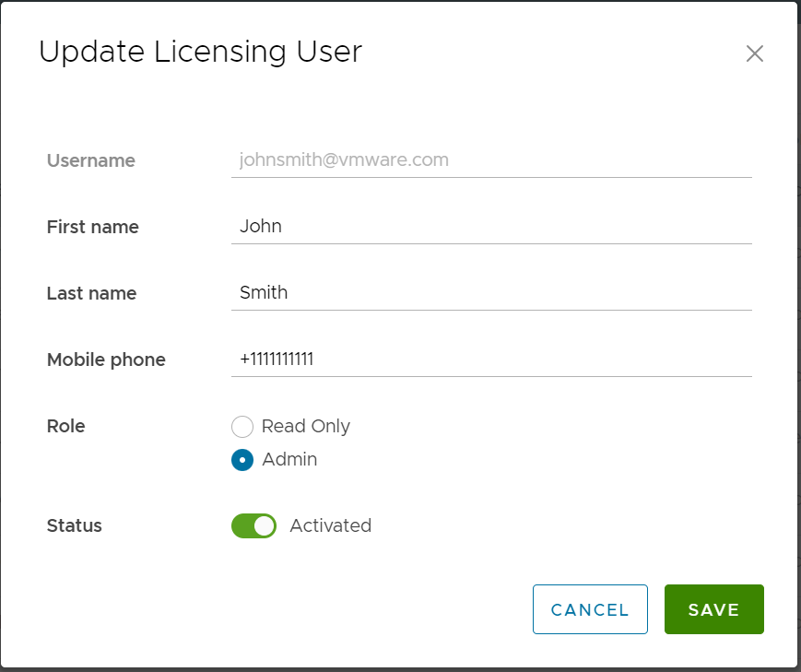Click the "Update Licensing User" dialog title
The width and height of the screenshot is (801, 672).
coord(200,52)
